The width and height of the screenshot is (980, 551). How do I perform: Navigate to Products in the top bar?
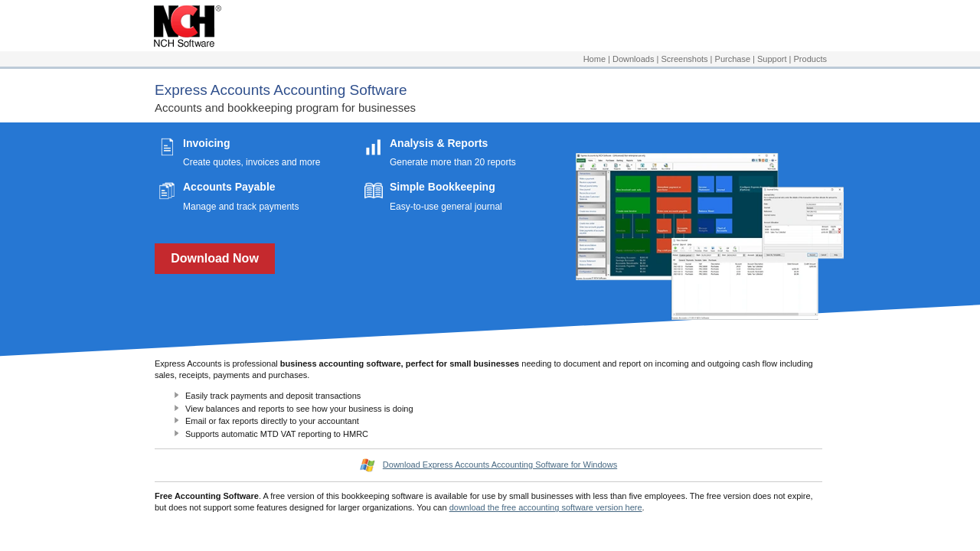(810, 59)
